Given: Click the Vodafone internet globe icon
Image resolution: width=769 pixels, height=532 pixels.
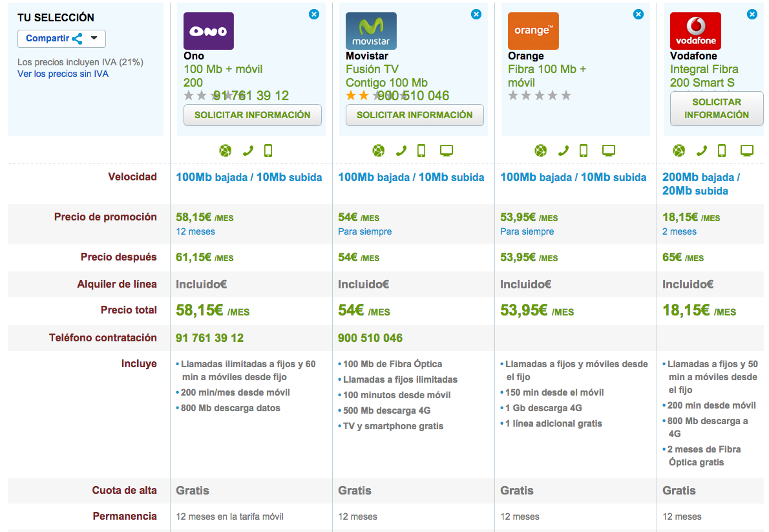Looking at the screenshot, I should point(679,151).
